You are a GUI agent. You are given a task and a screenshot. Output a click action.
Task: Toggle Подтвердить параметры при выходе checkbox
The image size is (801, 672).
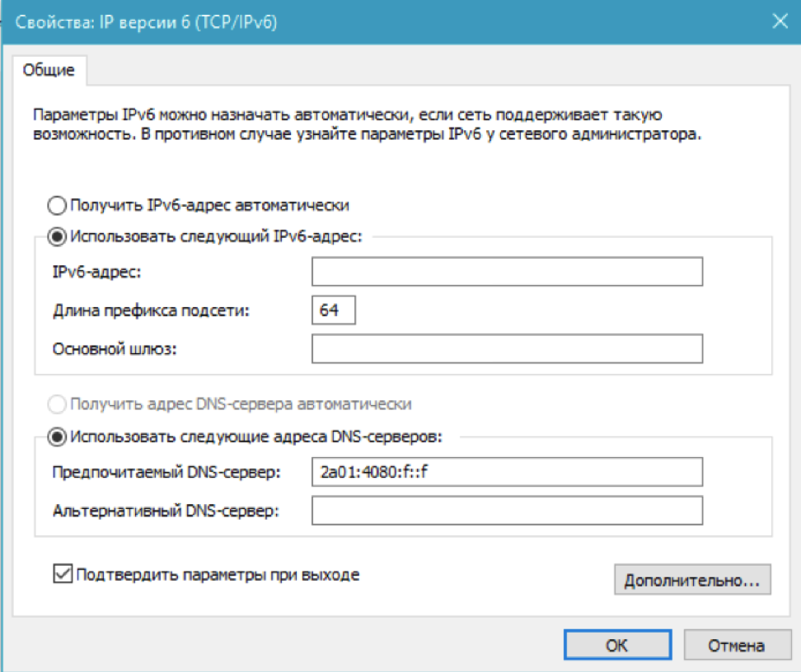pos(63,574)
